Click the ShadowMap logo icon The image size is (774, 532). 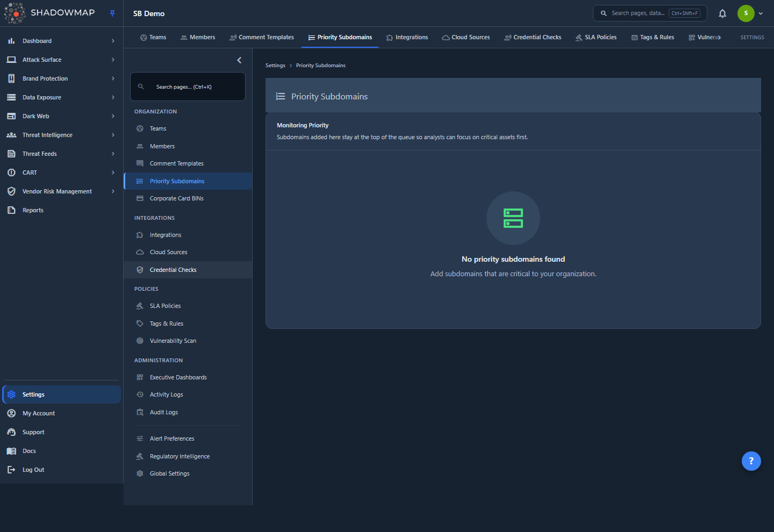15,13
